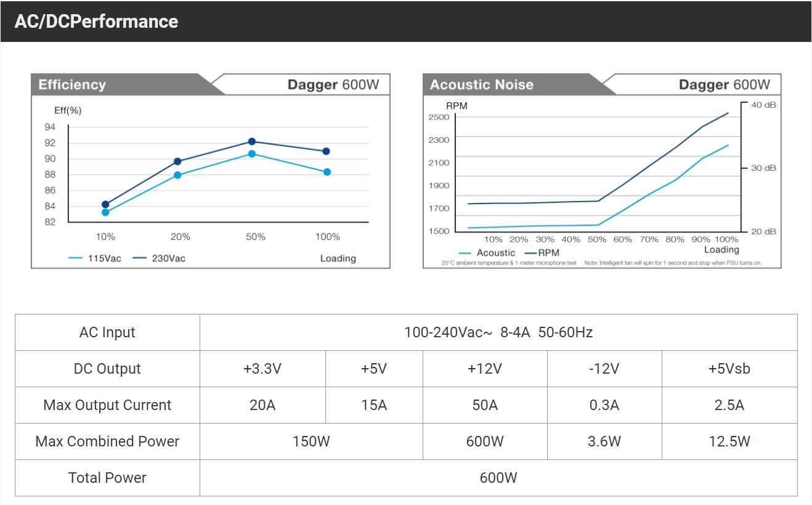Click the Efficiency chart title
Image resolution: width=812 pixels, height=505 pixels.
(x=72, y=85)
